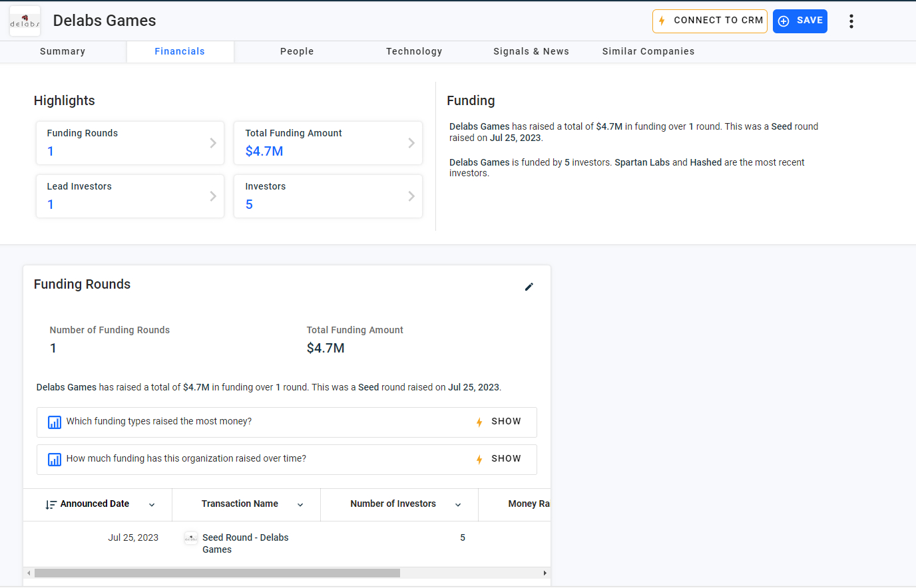This screenshot has width=916, height=588.
Task: Open the Signals & News tab
Action: tap(531, 51)
